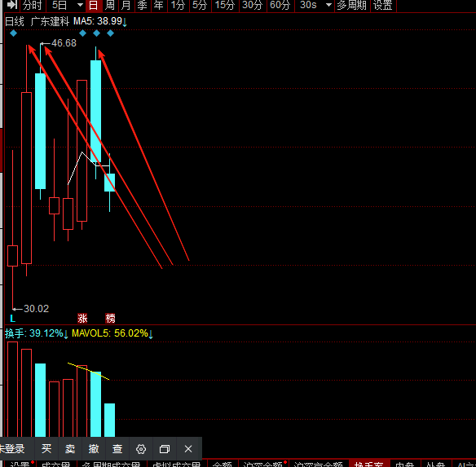
Task: Click the red 涨 tag icon
Action: (x=82, y=318)
